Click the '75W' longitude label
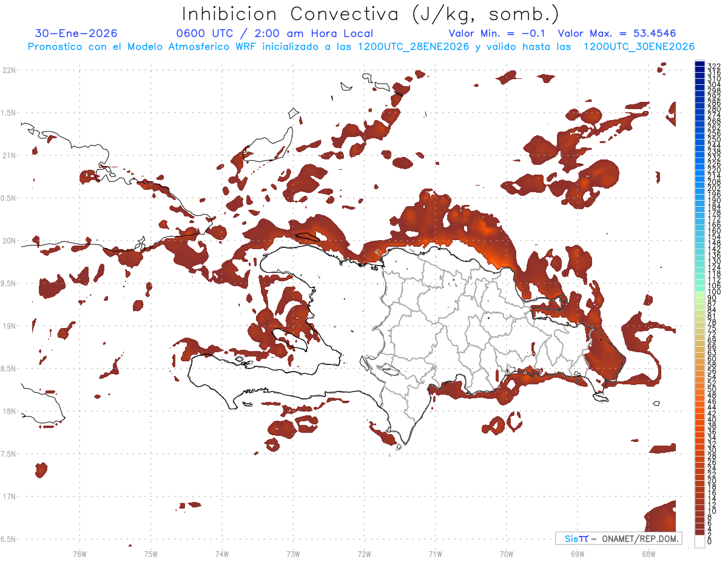The width and height of the screenshot is (728, 562). click(x=150, y=554)
